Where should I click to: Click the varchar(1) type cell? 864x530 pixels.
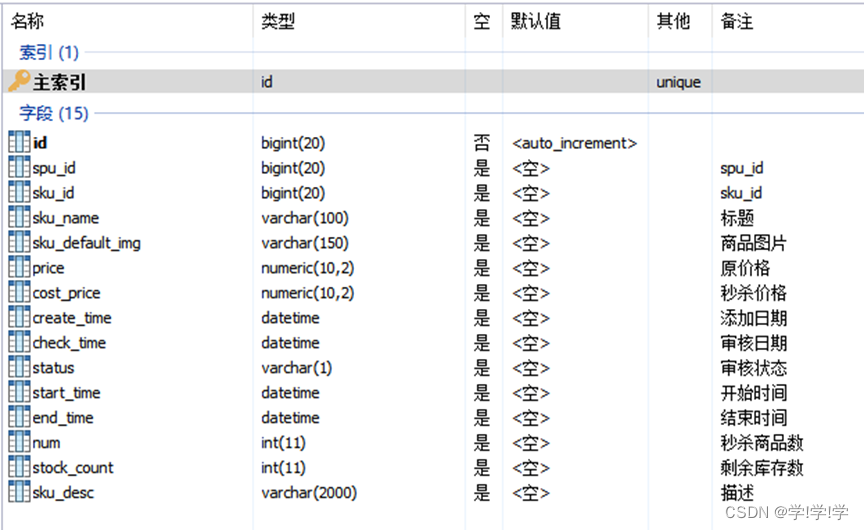[296, 367]
